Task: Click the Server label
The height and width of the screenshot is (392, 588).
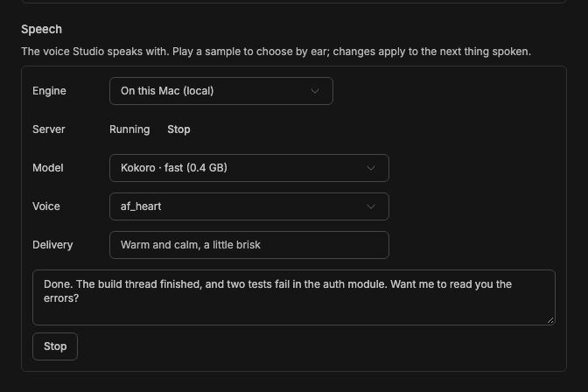Action: click(49, 129)
